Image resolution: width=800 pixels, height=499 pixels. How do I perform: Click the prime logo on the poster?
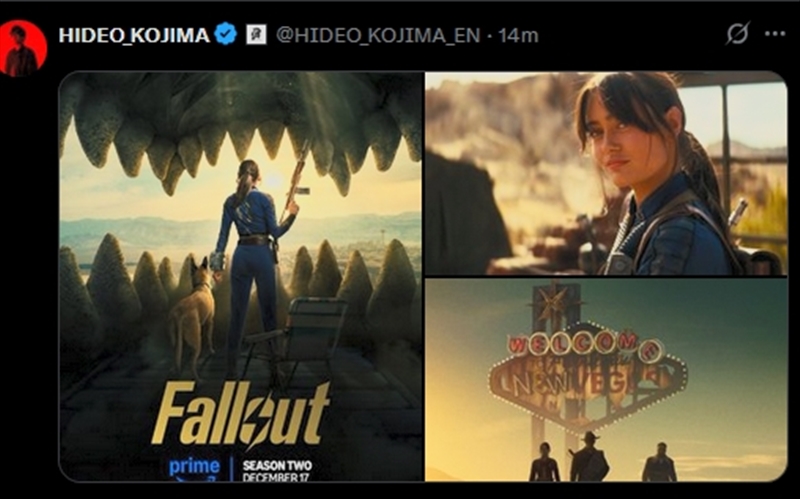(194, 468)
